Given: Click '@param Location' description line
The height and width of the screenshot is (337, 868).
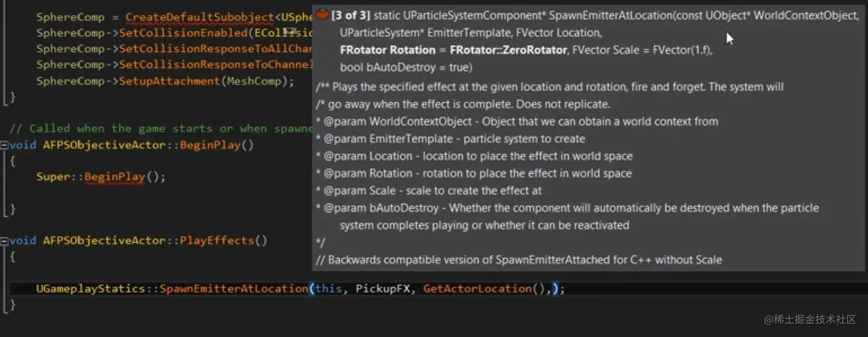Looking at the screenshot, I should (x=474, y=156).
